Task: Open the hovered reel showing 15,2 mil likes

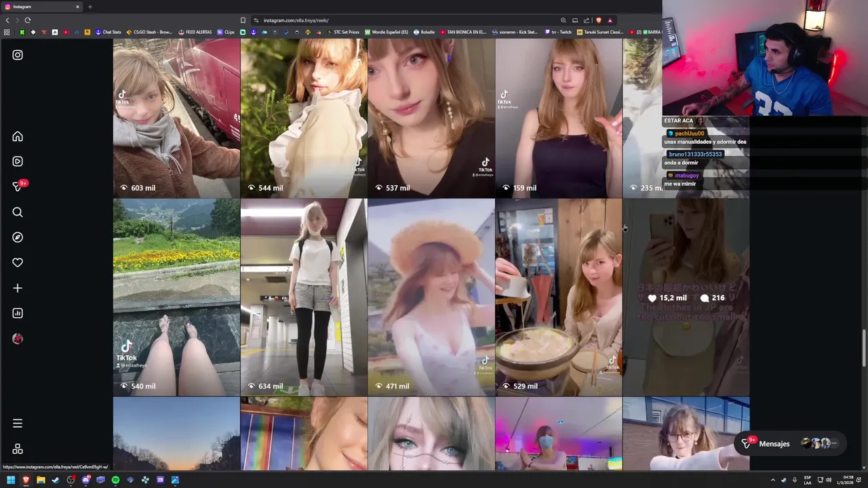Action: click(686, 297)
